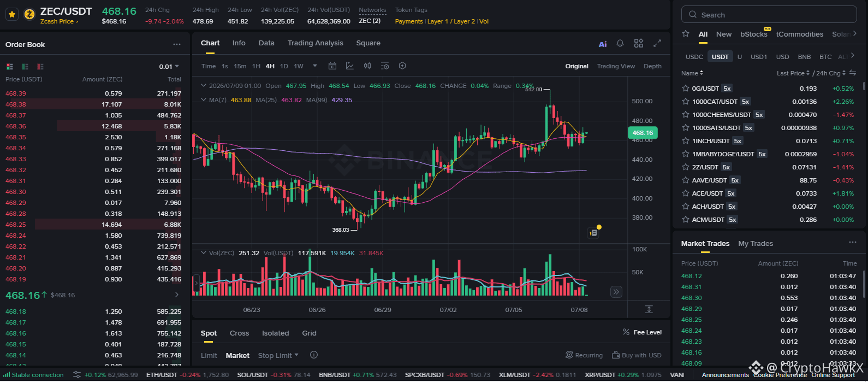This screenshot has width=868, height=382.
Task: Collapse the OHLC info line chevron
Action: 204,86
